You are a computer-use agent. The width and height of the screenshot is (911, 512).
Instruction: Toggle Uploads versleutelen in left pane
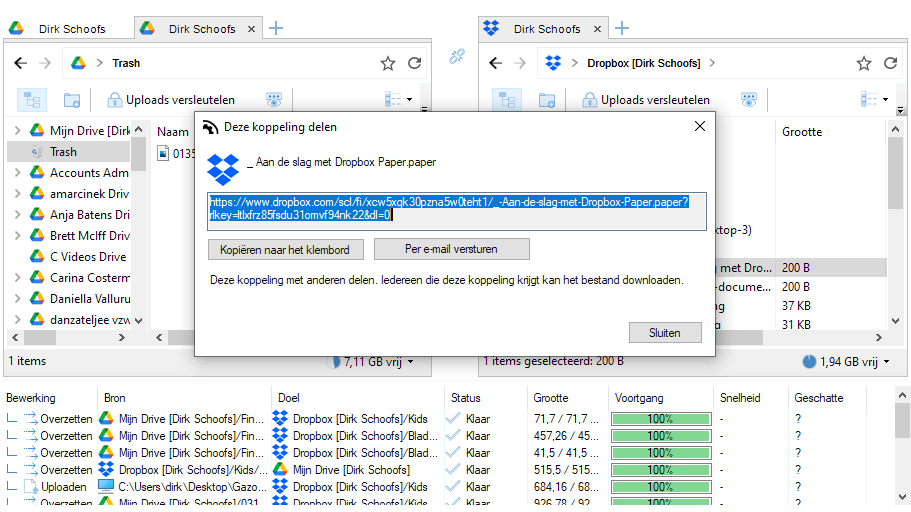(x=171, y=100)
